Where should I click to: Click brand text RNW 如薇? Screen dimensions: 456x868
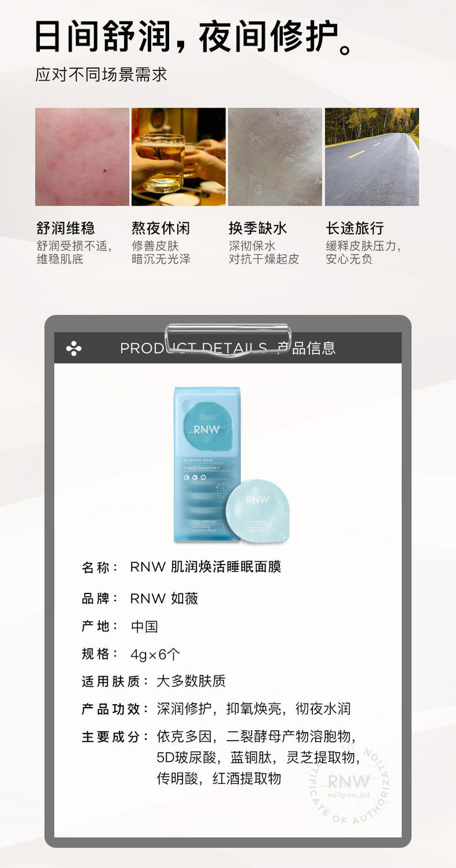point(164,598)
